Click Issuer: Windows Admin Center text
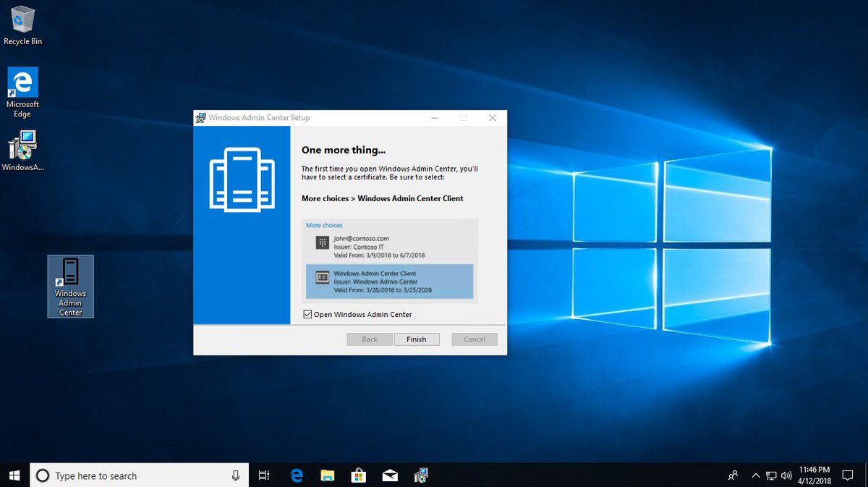The width and height of the screenshot is (868, 487). click(x=375, y=281)
